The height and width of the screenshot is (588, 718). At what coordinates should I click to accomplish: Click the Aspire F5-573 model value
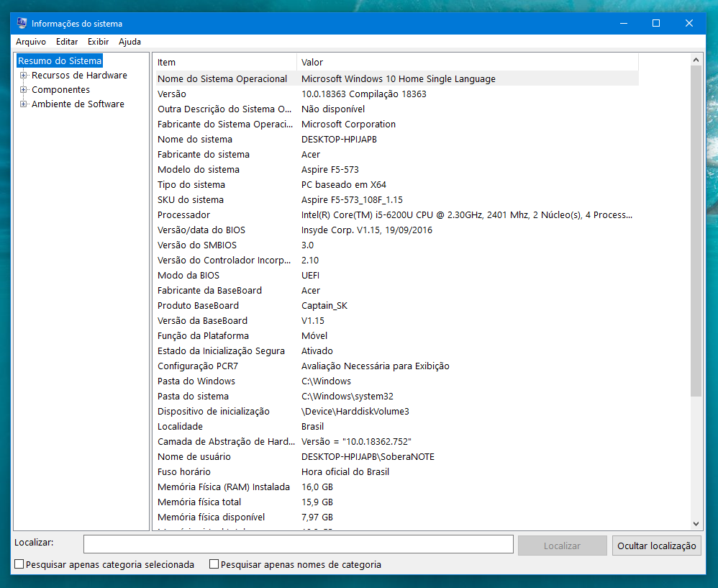(330, 169)
